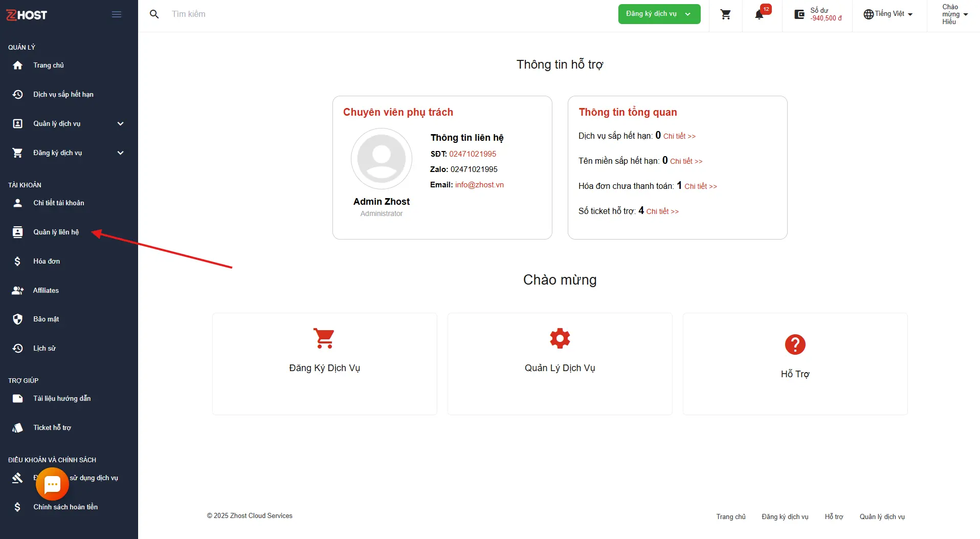Expand Quản lý dịch vụ sidebar submenu

(121, 124)
